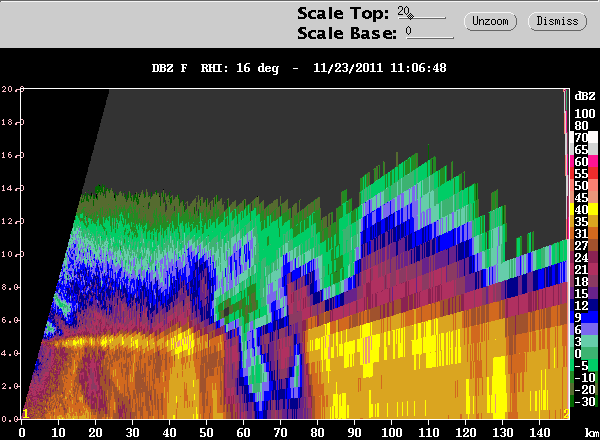This screenshot has width=600, height=440.
Task: Click the Unzoom button
Action: pos(490,21)
